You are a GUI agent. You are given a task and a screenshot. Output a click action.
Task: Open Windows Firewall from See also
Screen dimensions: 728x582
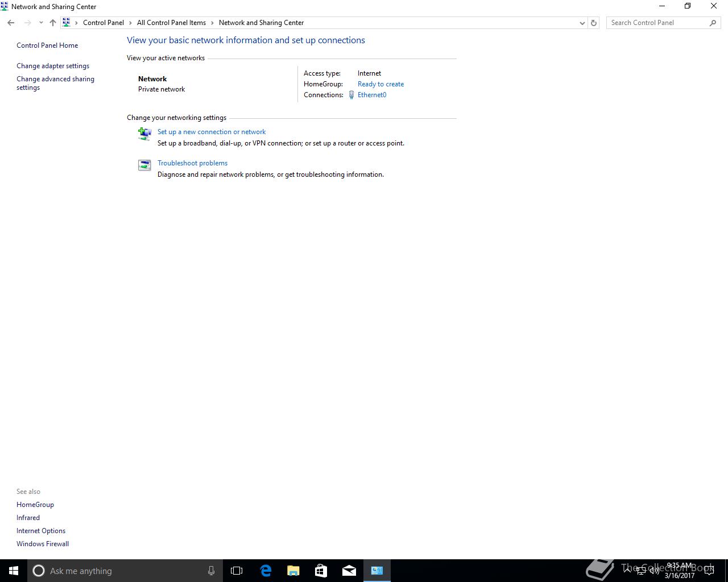pos(43,544)
